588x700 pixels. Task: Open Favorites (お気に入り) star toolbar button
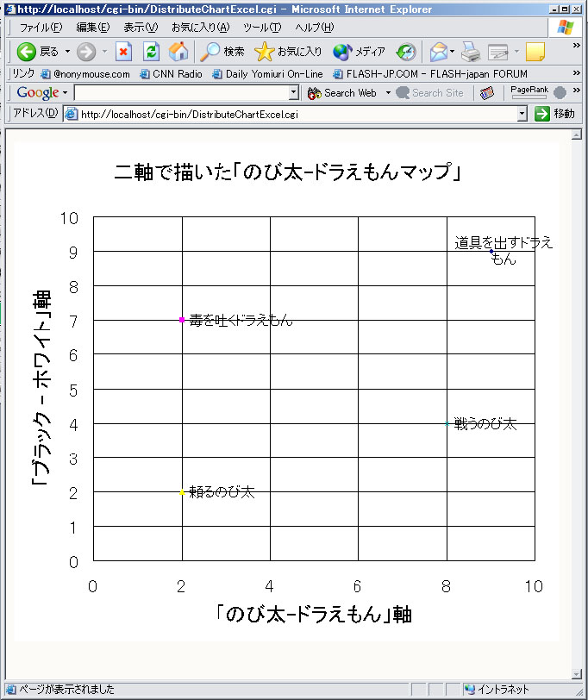[x=288, y=52]
